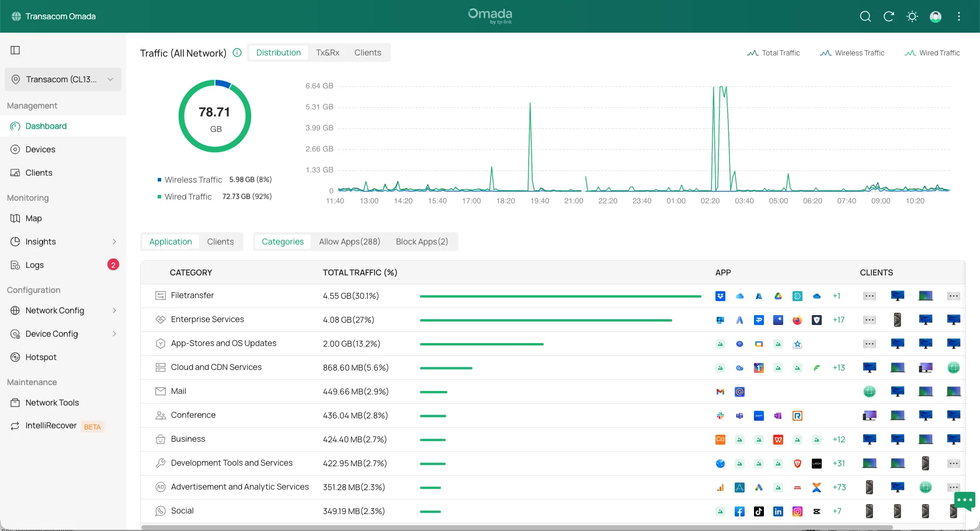Open Block Apps(2) tab

[422, 242]
